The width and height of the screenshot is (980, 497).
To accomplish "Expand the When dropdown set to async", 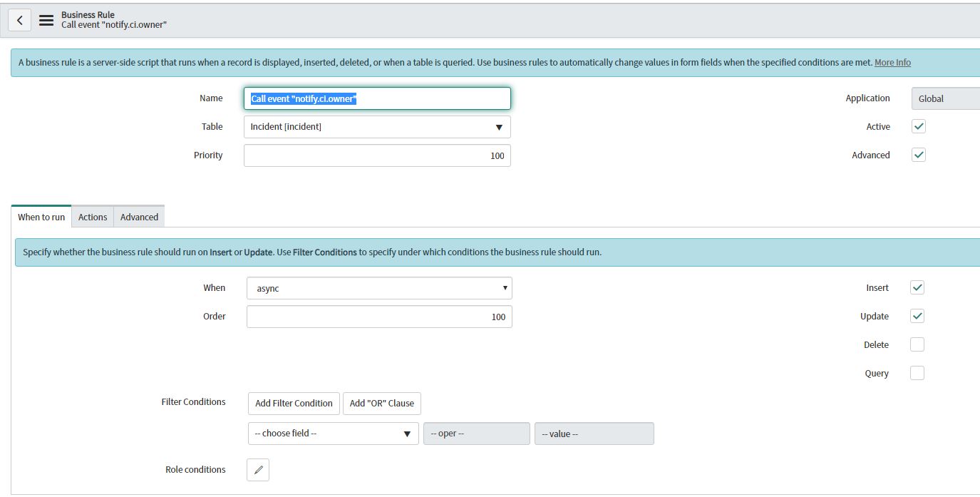I will [379, 288].
